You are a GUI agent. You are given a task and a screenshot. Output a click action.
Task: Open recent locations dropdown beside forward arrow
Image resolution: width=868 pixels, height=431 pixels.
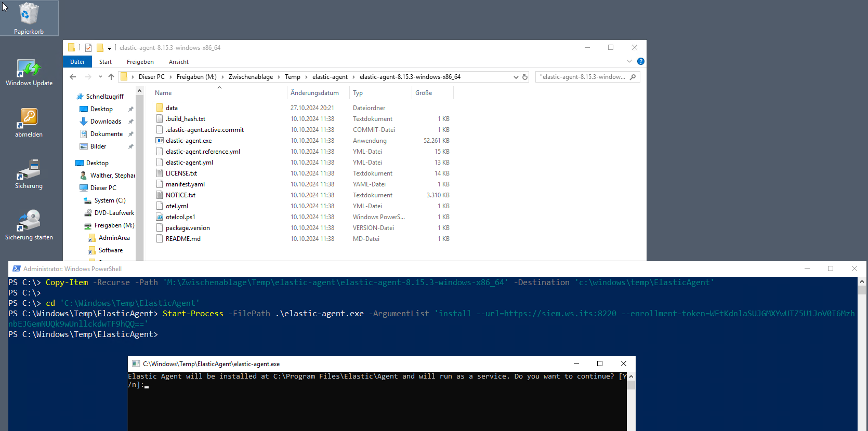click(100, 77)
